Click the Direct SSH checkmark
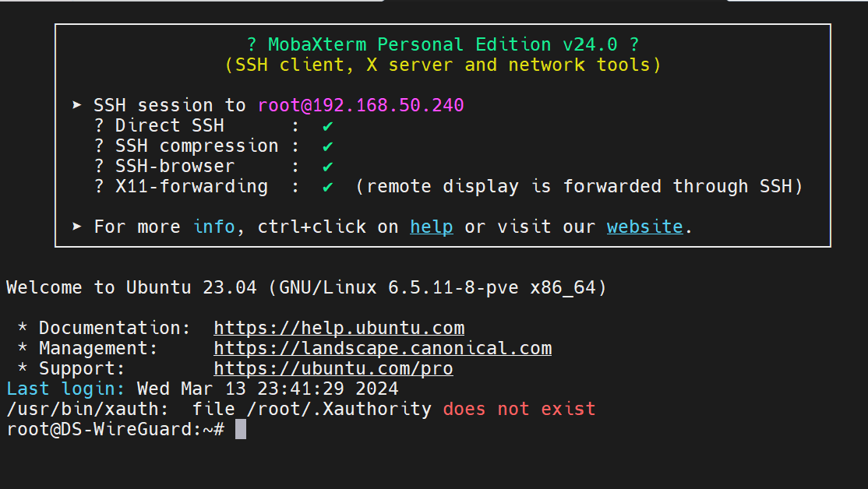Screen dimensions: 868x489 pos(328,127)
